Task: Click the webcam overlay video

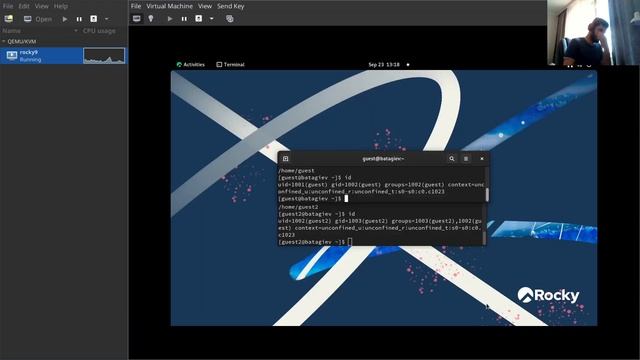Action: [593, 33]
